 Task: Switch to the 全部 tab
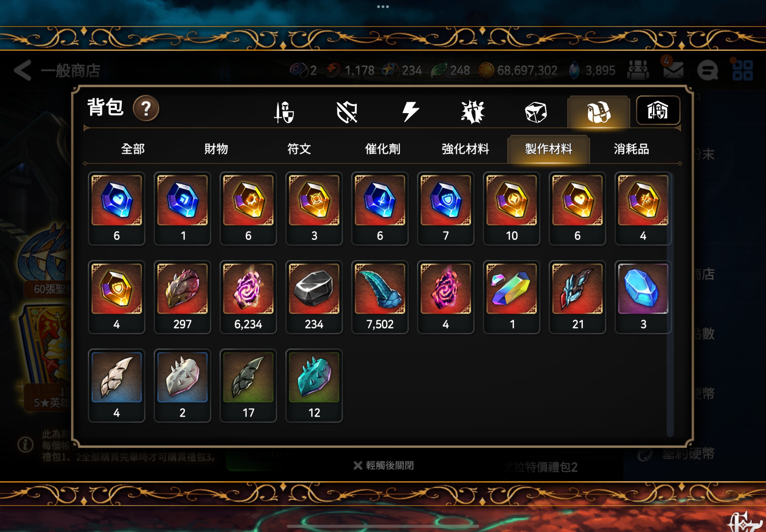click(x=133, y=149)
